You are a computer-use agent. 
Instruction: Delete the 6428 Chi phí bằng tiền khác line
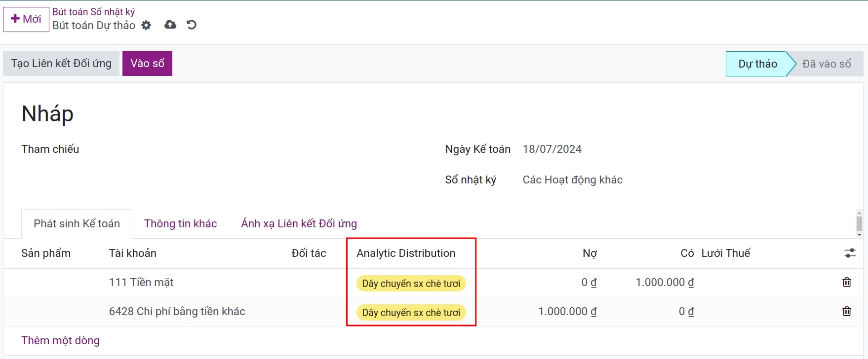[x=846, y=311]
